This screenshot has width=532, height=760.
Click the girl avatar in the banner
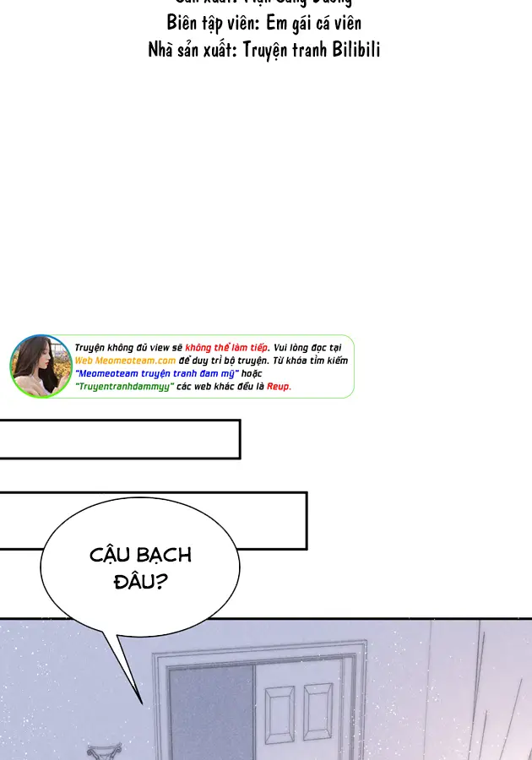click(x=41, y=366)
